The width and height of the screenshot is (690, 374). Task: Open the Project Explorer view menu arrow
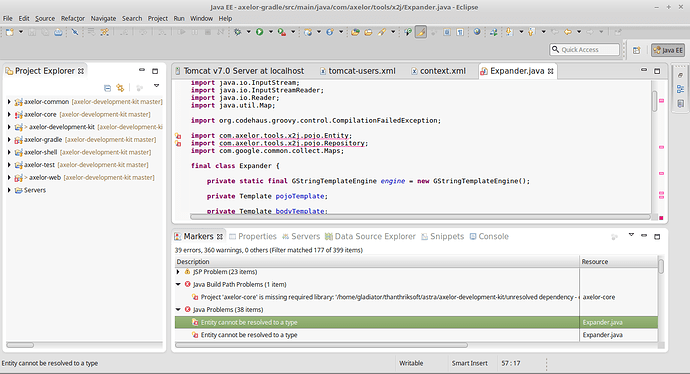click(x=156, y=86)
